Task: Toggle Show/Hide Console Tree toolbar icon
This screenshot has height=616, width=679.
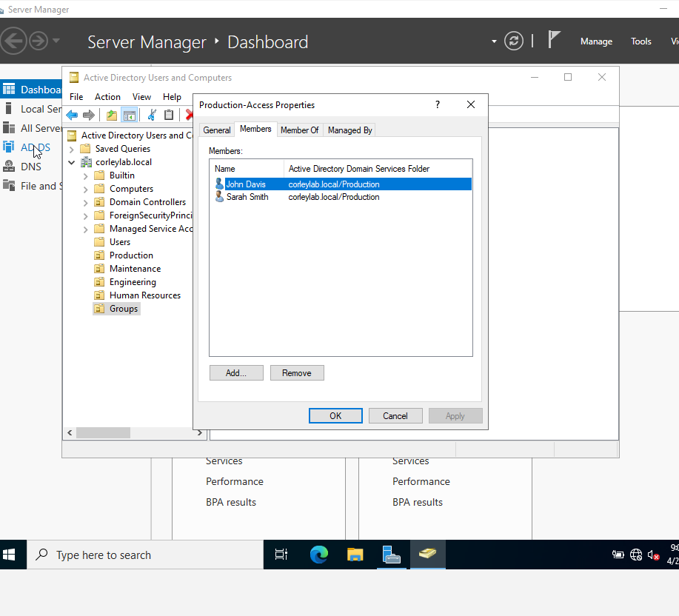Action: tap(129, 115)
